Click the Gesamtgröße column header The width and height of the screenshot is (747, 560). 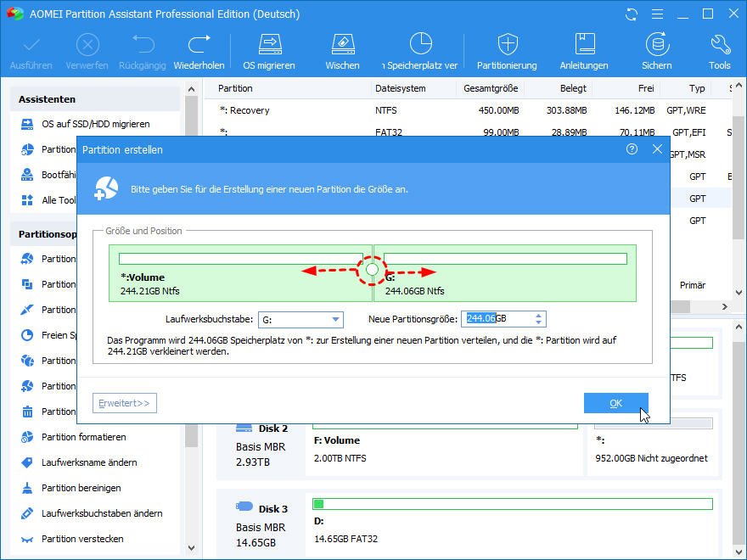[x=491, y=88]
